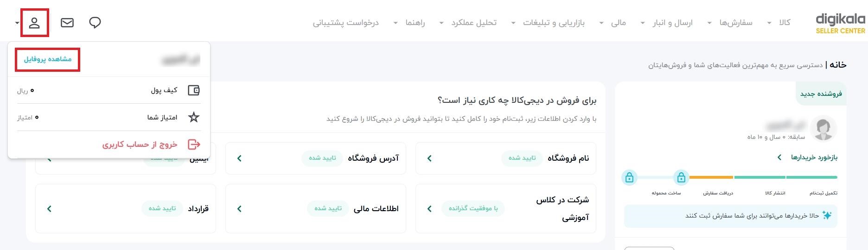Open the نام فروشگاه card chevron
The width and height of the screenshot is (868, 250).
(x=429, y=158)
